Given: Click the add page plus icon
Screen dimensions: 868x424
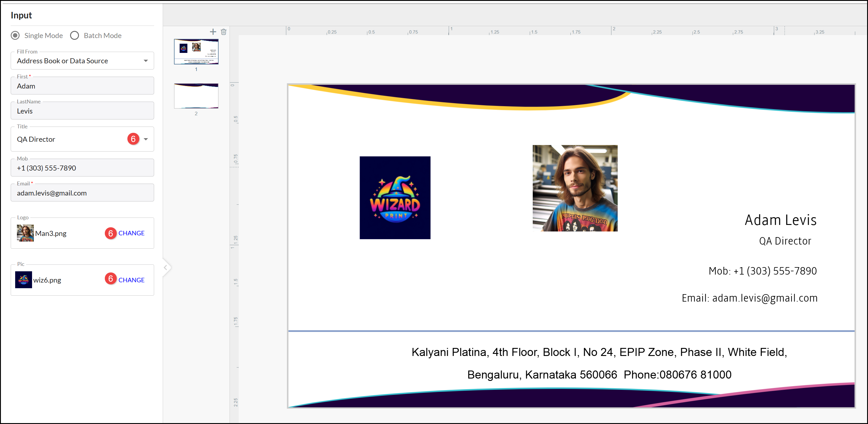Looking at the screenshot, I should coord(213,32).
